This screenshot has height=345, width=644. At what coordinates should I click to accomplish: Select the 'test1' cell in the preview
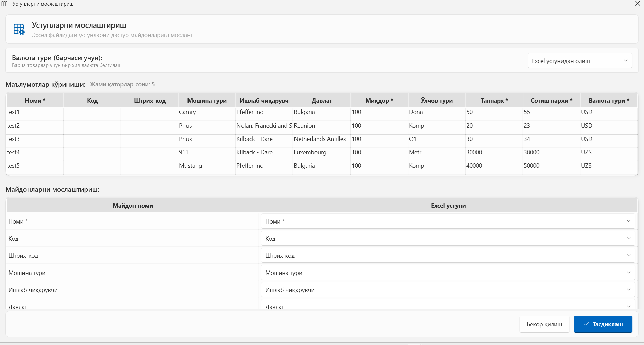point(35,114)
